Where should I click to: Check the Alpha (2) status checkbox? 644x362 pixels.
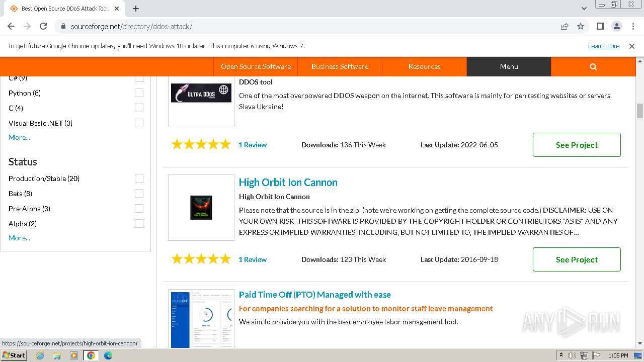coord(139,224)
